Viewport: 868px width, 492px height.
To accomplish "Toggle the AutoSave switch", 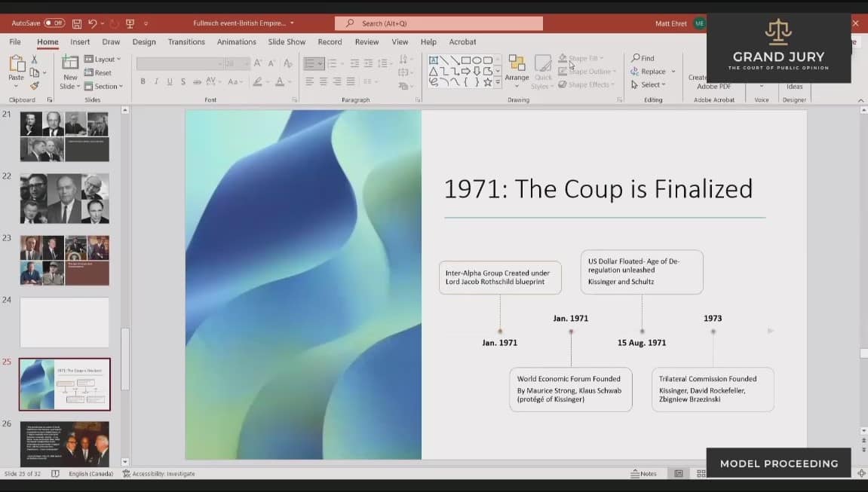I will click(x=54, y=23).
